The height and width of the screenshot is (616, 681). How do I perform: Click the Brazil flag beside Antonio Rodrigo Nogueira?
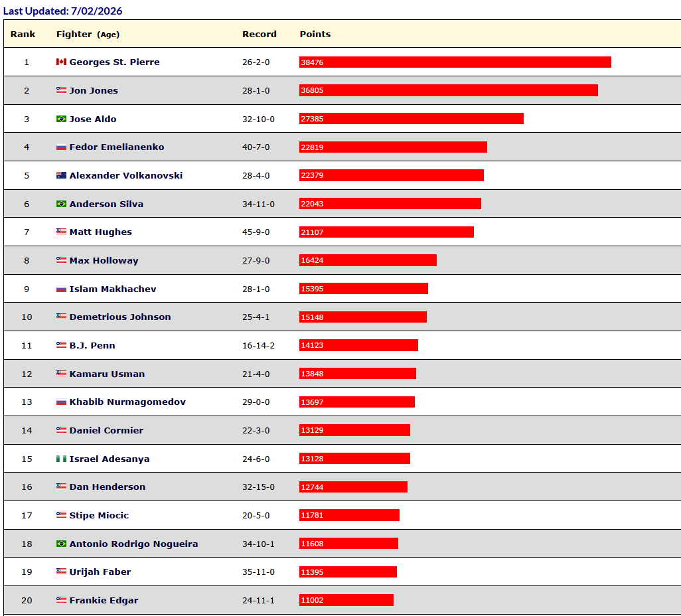click(61, 544)
